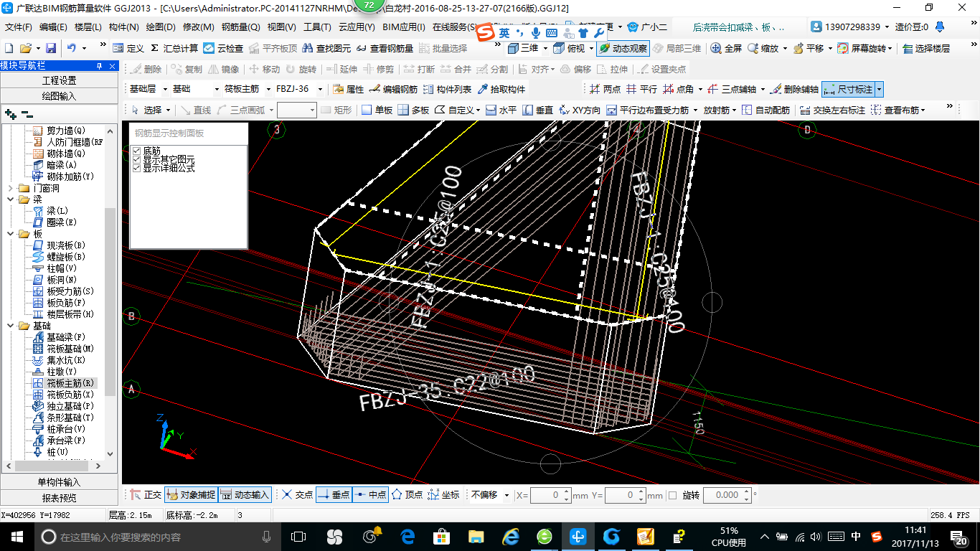
Task: Open 文件(F) menu
Action: pos(19,27)
